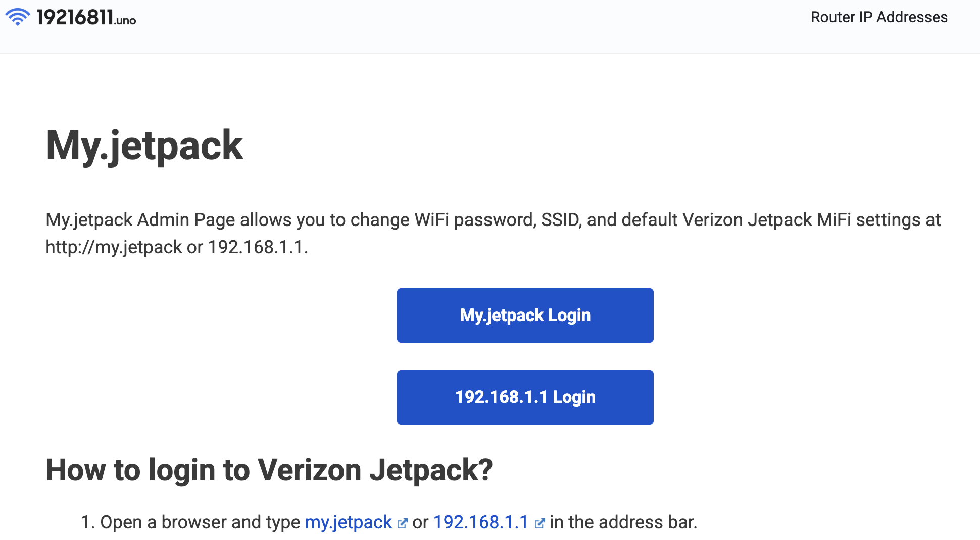980x540 pixels.
Task: Click the blue WiFi logo icon
Action: pos(18,17)
